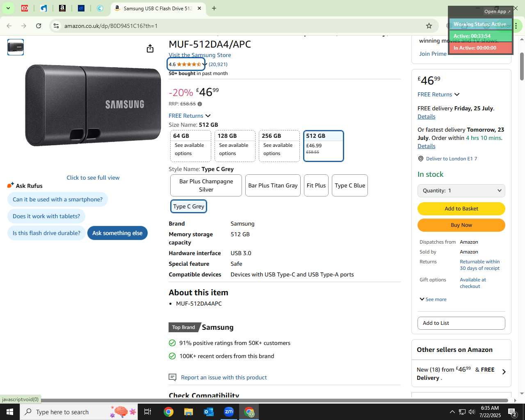525x420 pixels.
Task: Click delivery location pin icon
Action: click(420, 159)
